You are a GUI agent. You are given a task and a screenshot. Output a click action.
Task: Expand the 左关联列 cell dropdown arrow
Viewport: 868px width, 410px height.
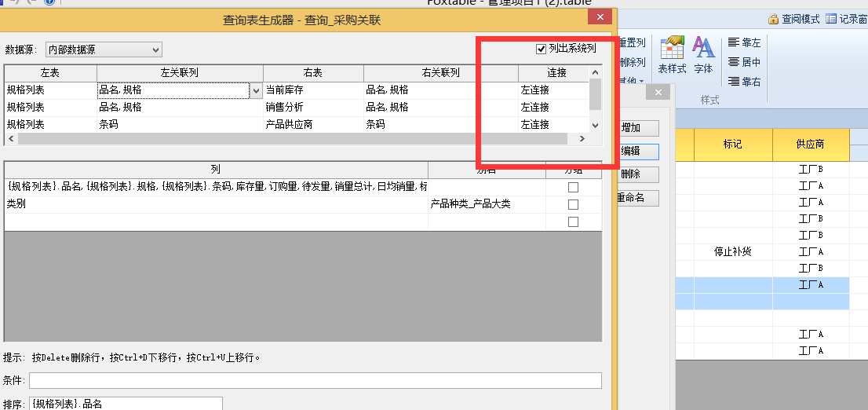coord(256,90)
